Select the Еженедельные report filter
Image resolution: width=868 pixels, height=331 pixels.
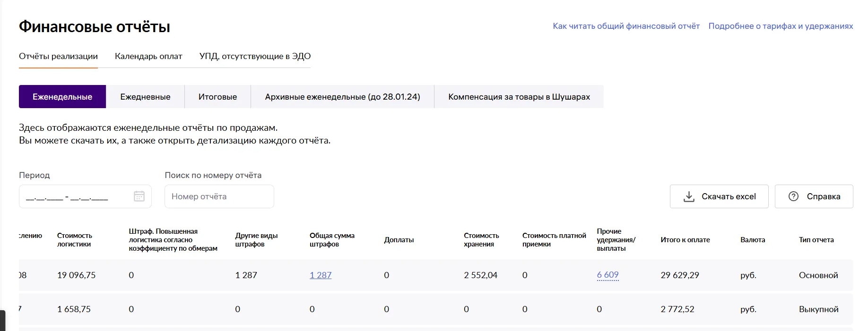coord(62,97)
